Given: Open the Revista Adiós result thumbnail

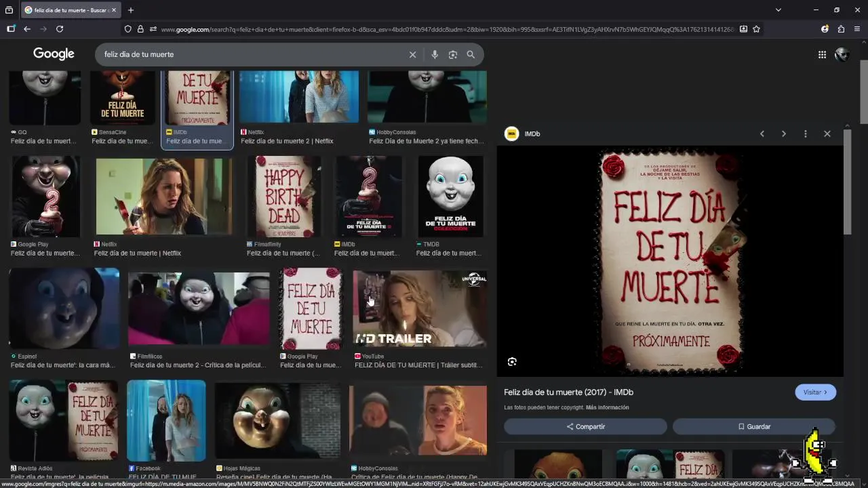Looking at the screenshot, I should tap(64, 420).
